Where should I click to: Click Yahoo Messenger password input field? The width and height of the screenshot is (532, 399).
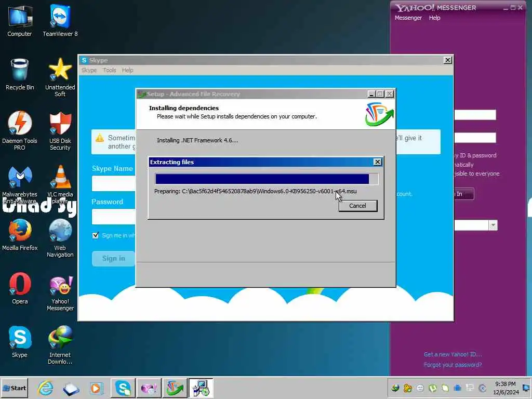[x=475, y=138]
